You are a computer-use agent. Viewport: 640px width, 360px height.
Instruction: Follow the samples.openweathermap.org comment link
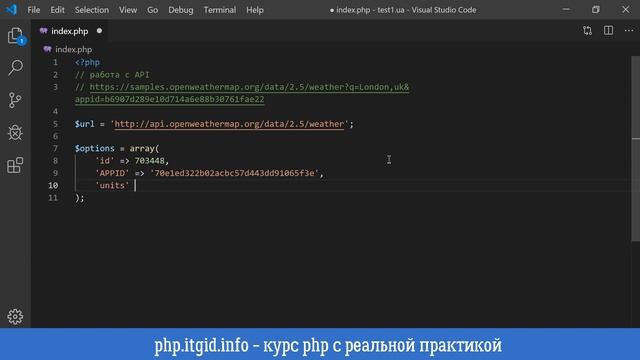tap(249, 87)
